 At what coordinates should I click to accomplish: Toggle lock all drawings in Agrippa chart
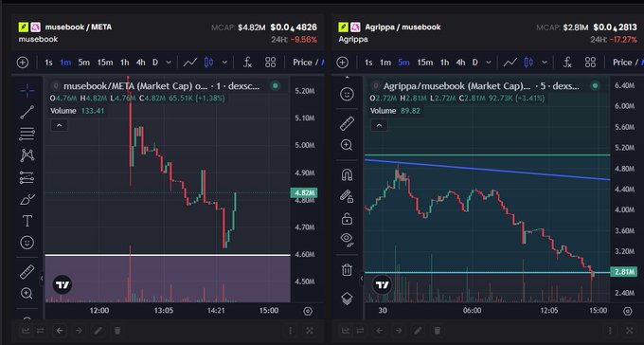tap(347, 219)
